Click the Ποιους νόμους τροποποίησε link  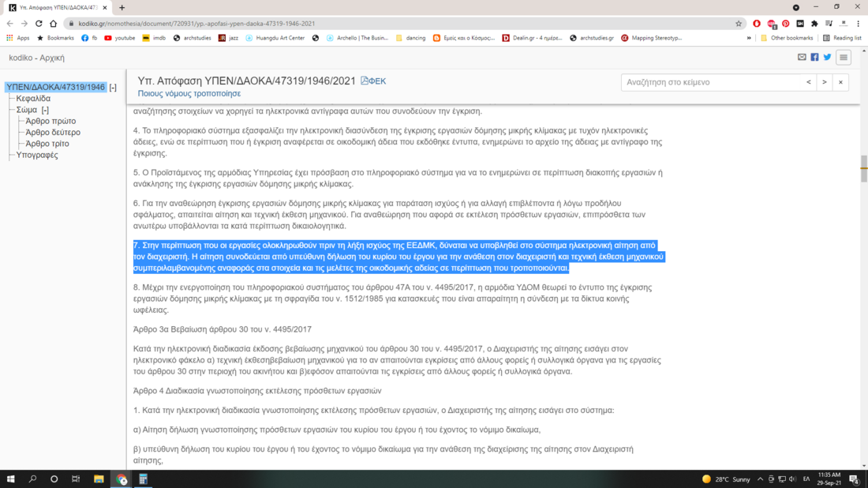[189, 94]
